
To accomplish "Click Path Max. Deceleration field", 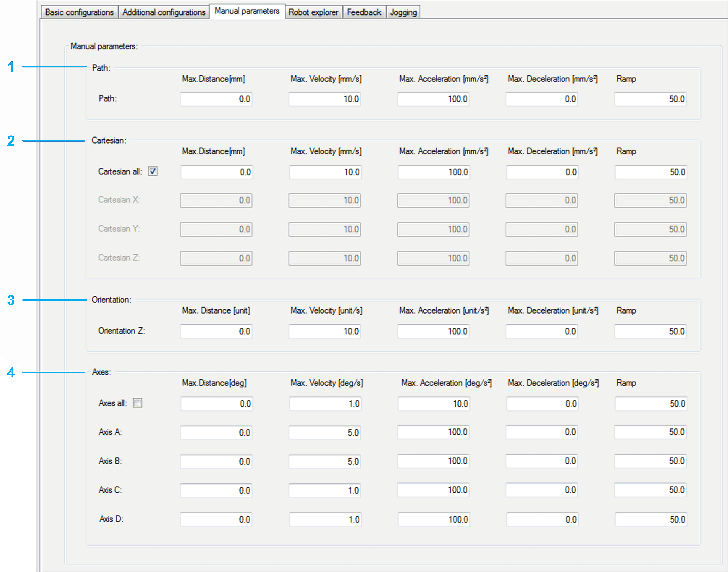I will pyautogui.click(x=541, y=99).
